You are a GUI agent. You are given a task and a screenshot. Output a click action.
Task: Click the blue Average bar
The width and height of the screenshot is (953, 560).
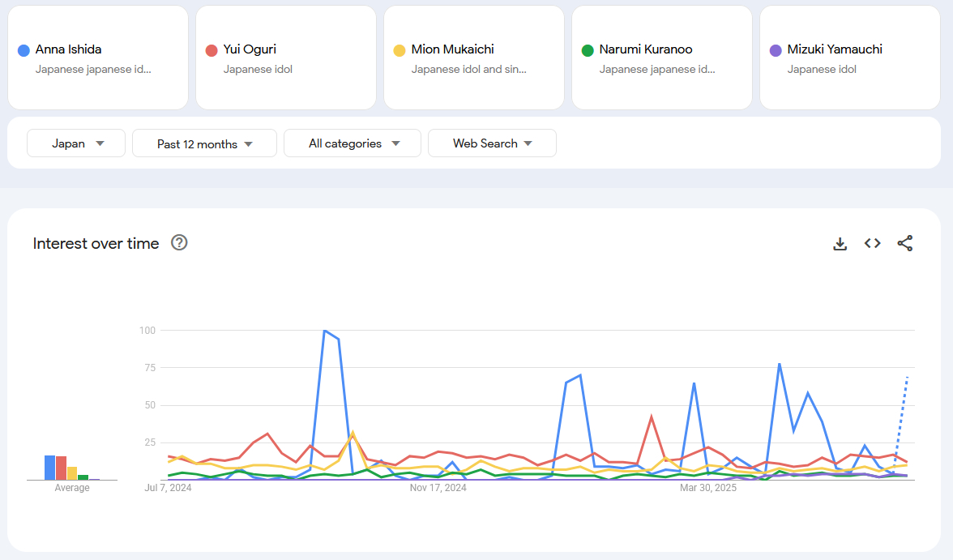pyautogui.click(x=50, y=468)
